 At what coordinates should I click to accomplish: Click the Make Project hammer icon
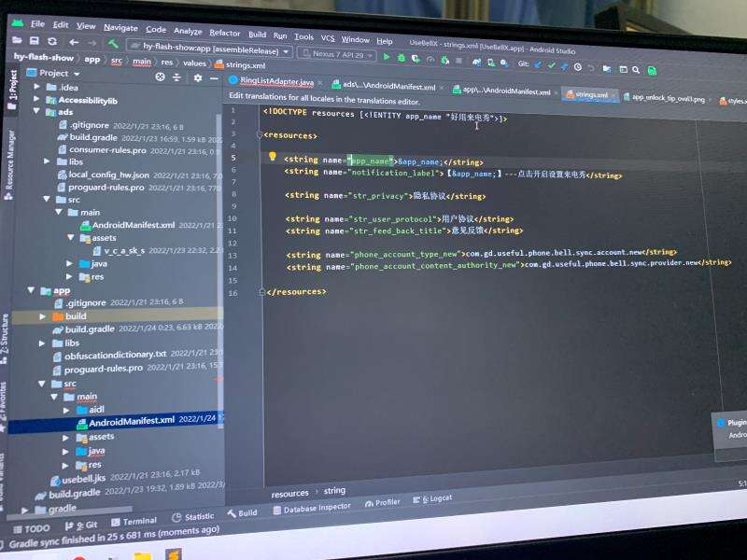(x=113, y=43)
